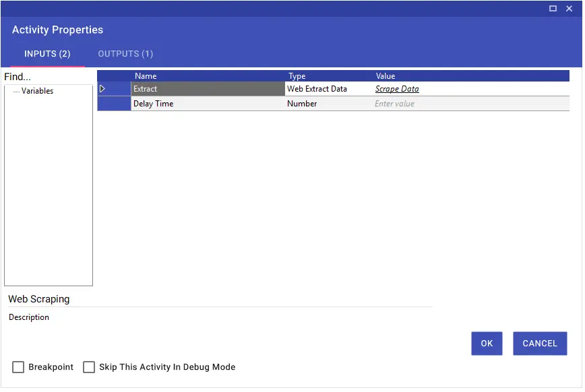Close the Activity Properties window
Viewport: 585px width, 392px height.
click(570, 9)
